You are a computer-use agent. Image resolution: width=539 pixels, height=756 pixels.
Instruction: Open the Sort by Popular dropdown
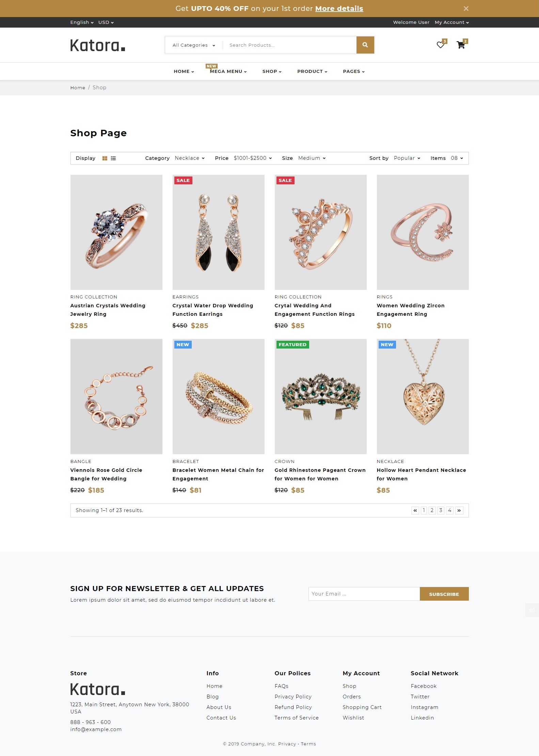pos(407,158)
